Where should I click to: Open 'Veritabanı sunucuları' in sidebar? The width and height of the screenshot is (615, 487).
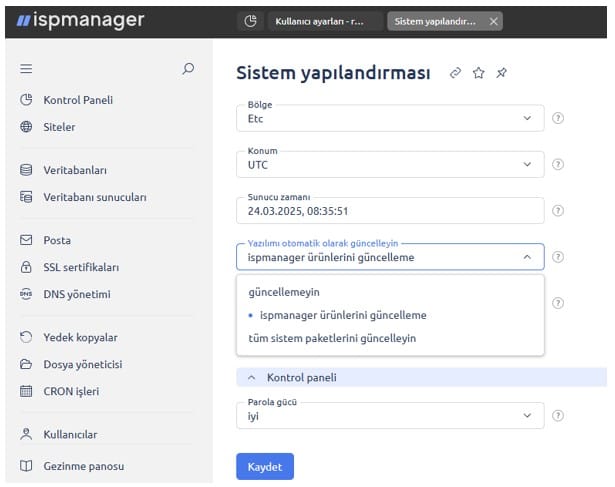94,197
